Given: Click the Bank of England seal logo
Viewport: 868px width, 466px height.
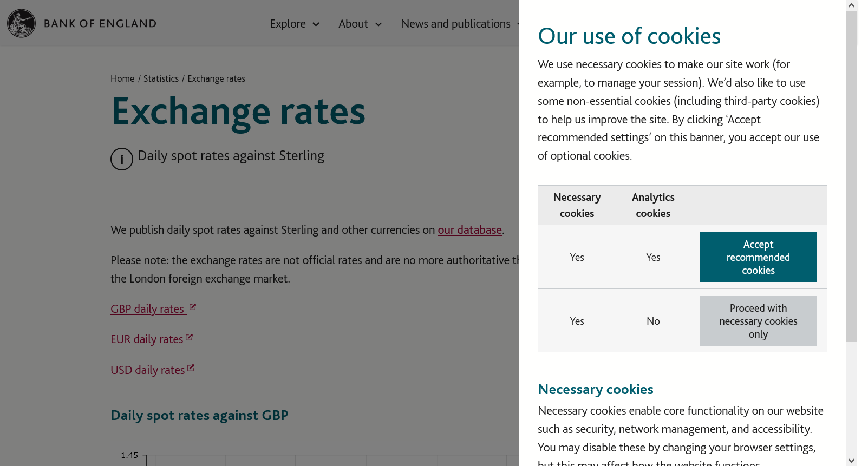Looking at the screenshot, I should pos(21,23).
